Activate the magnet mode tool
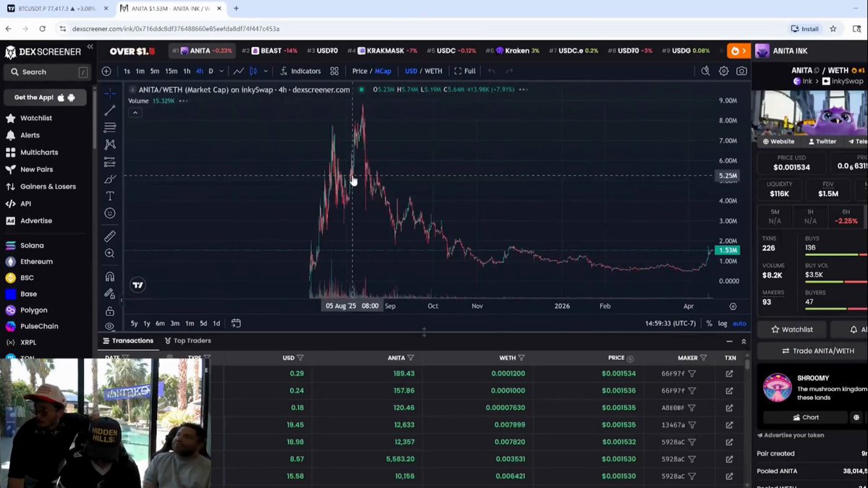868x488 pixels. 110,276
